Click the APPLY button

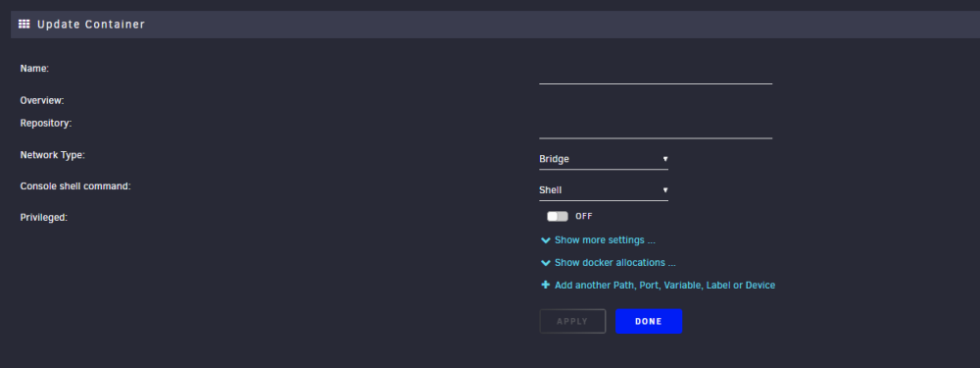572,321
